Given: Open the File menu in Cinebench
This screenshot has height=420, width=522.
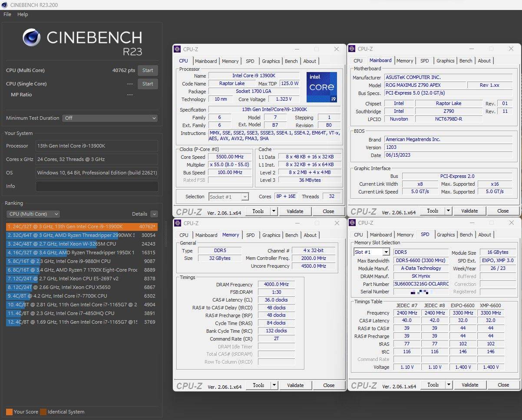Looking at the screenshot, I should coord(7,14).
